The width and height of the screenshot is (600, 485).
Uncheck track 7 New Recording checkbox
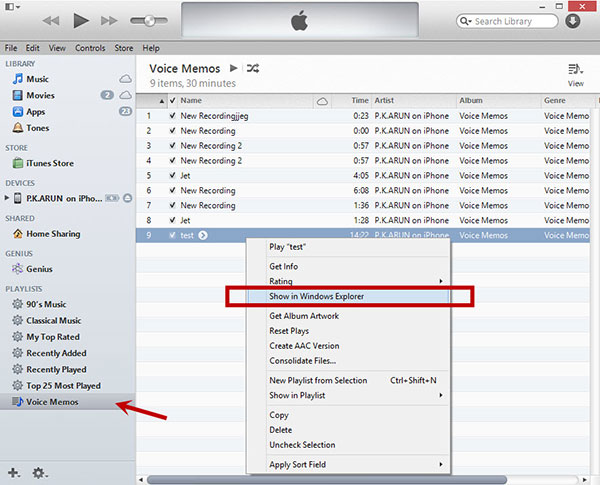(x=173, y=205)
